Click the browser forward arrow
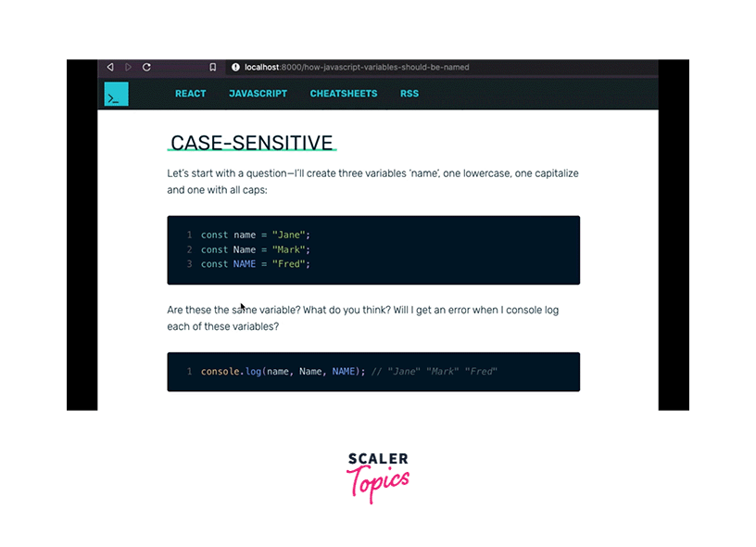The width and height of the screenshot is (756, 547). pos(128,68)
